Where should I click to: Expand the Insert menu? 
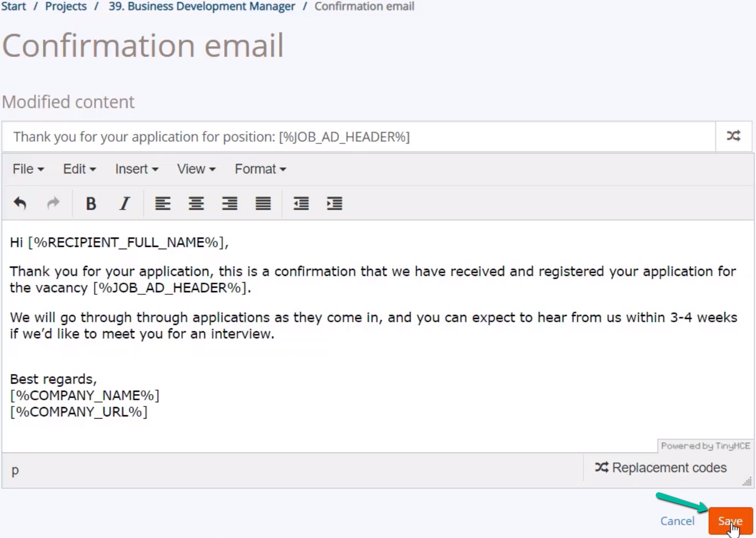[x=136, y=169]
